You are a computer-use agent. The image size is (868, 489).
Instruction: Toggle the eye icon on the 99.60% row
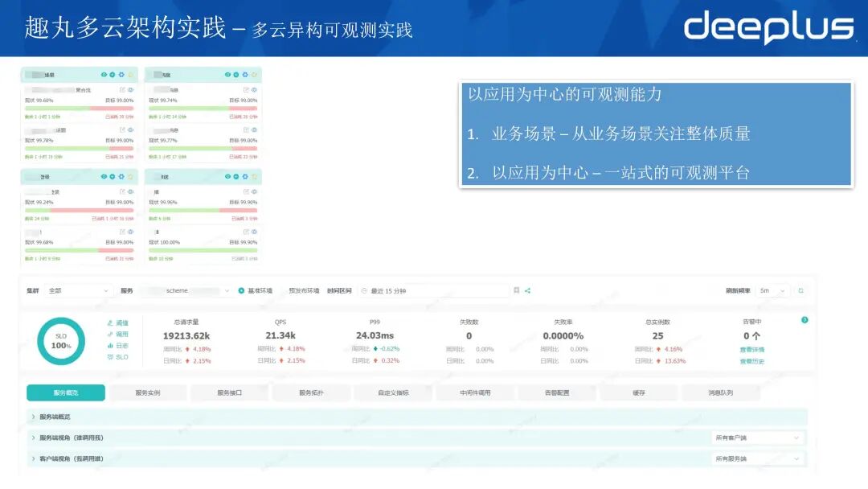click(131, 90)
